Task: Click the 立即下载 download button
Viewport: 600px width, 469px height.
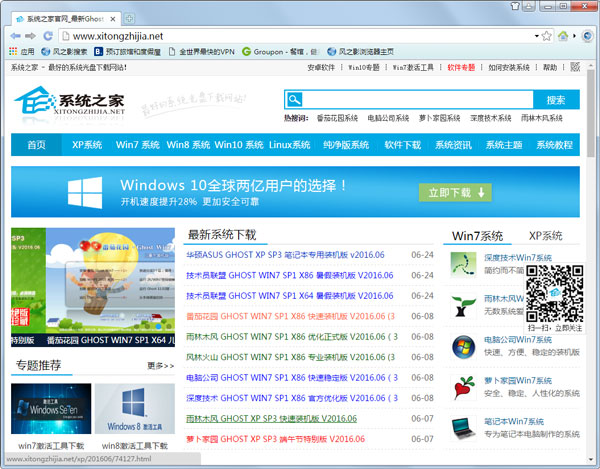Action: coord(455,192)
